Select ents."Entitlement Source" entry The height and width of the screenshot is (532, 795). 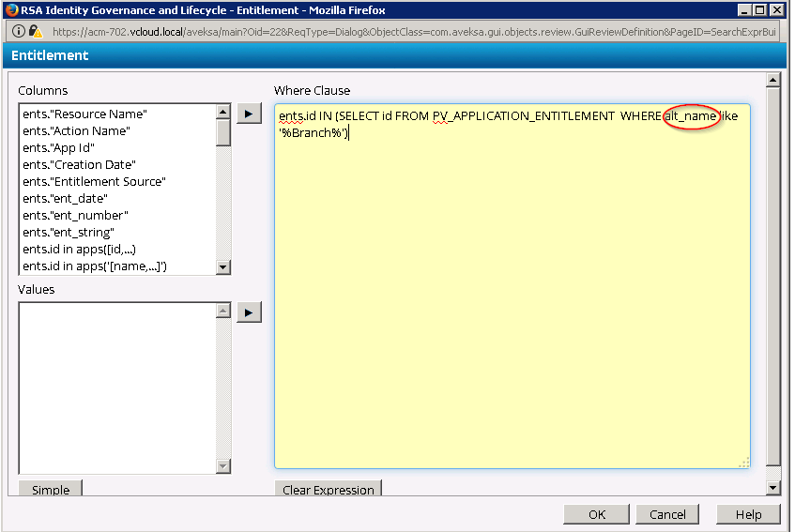click(94, 182)
